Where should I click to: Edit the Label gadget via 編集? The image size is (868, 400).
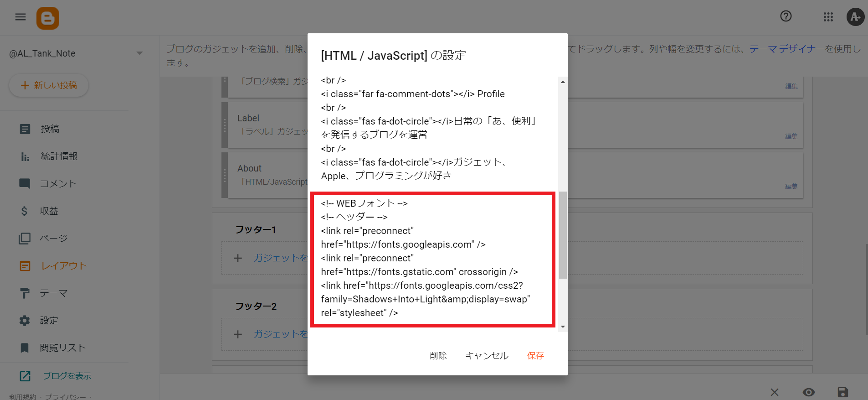pyautogui.click(x=791, y=136)
